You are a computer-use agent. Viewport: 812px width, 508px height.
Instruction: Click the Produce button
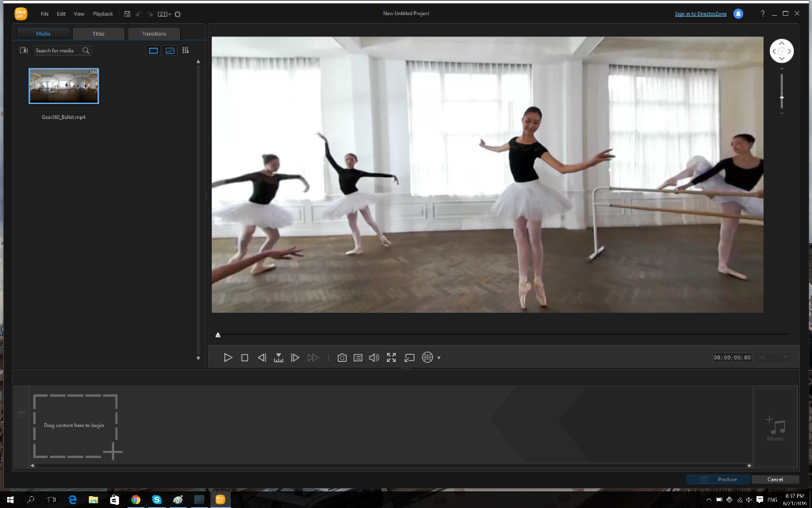coord(718,479)
